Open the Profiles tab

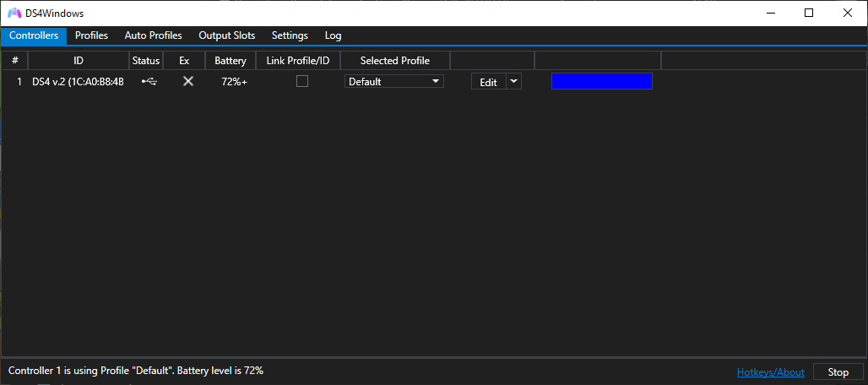[x=91, y=35]
